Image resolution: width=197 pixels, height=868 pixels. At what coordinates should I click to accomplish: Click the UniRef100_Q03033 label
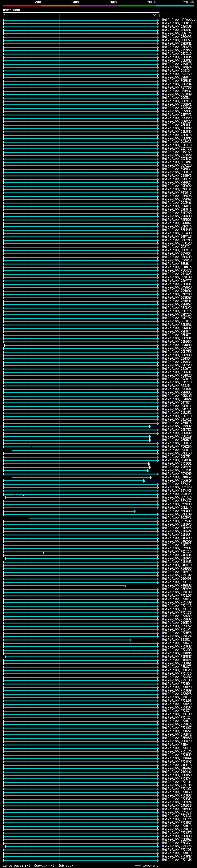[x=176, y=142]
